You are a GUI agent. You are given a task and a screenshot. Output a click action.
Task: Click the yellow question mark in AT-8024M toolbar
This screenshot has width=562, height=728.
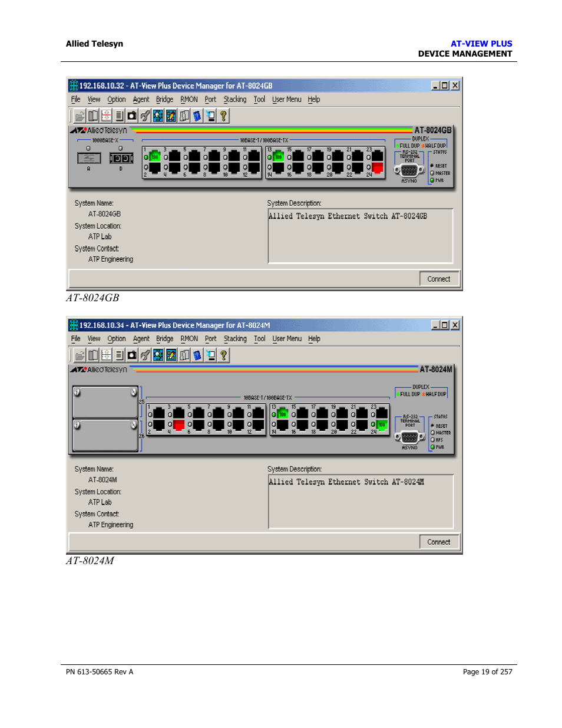(x=223, y=355)
